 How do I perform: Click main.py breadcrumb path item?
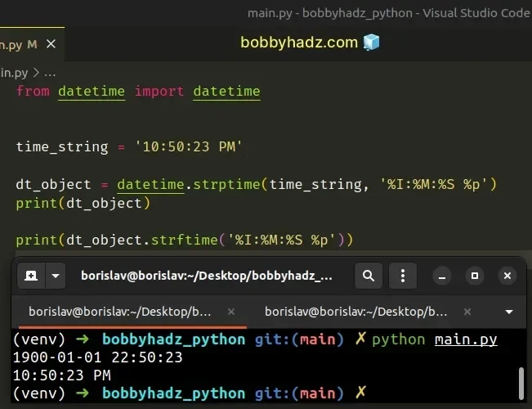coord(14,73)
